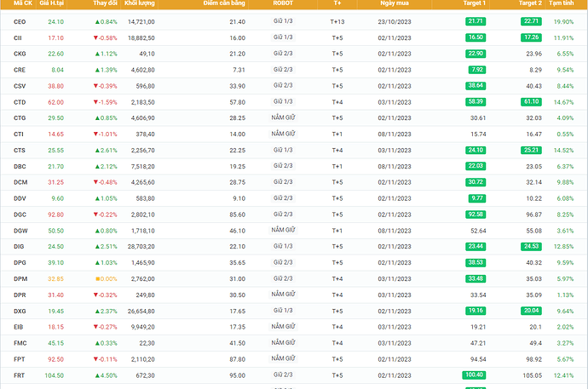The width and height of the screenshot is (588, 389).
Task: Click the 104.50 price for FRT
Action: coord(54,375)
